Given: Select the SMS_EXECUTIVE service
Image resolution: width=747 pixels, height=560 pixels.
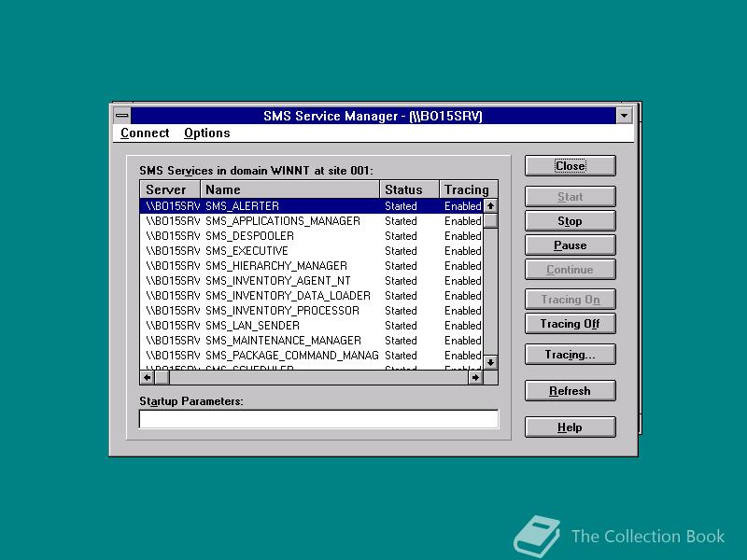Looking at the screenshot, I should 312,251.
